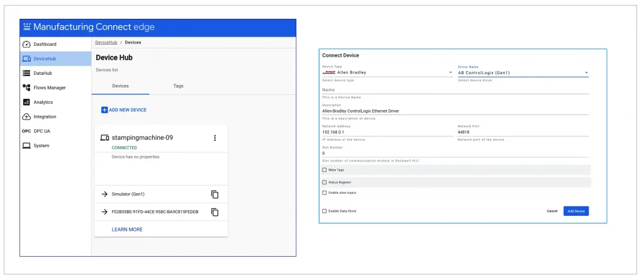Click the Device Hub page heading
This screenshot has width=644, height=280.
pyautogui.click(x=114, y=57)
